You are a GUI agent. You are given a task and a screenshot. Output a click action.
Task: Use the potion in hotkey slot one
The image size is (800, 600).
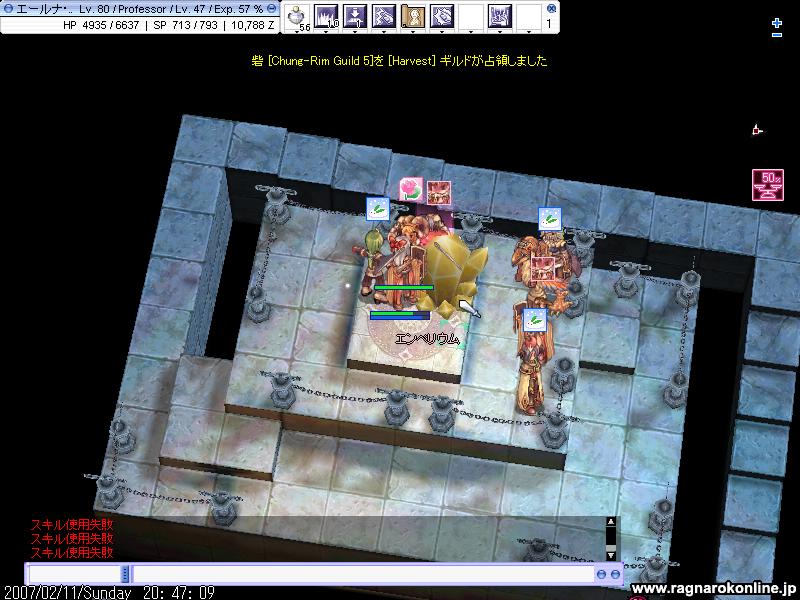pos(296,16)
